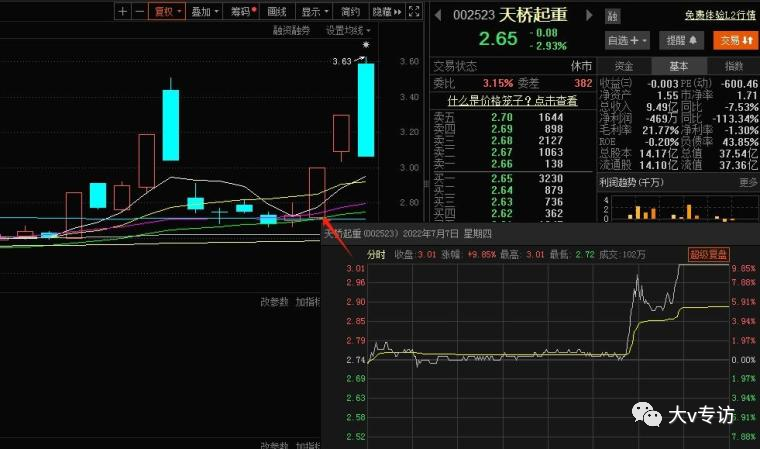Viewport: 760px width, 449px height.
Task: Open the 自选+ dropdown
Action: point(627,41)
